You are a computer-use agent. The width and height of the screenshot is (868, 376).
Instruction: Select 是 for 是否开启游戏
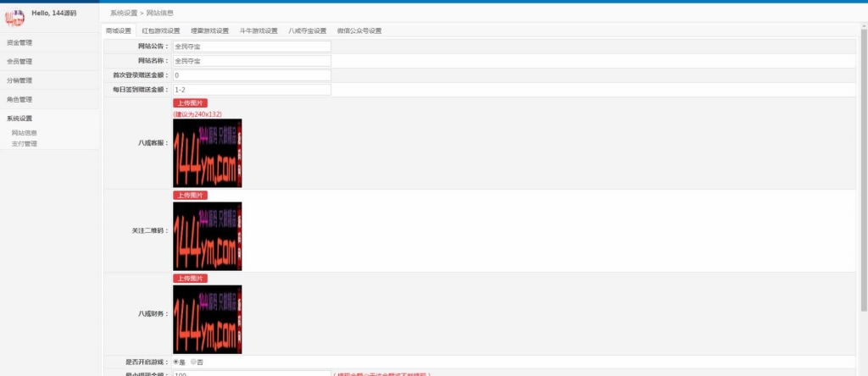(176, 362)
